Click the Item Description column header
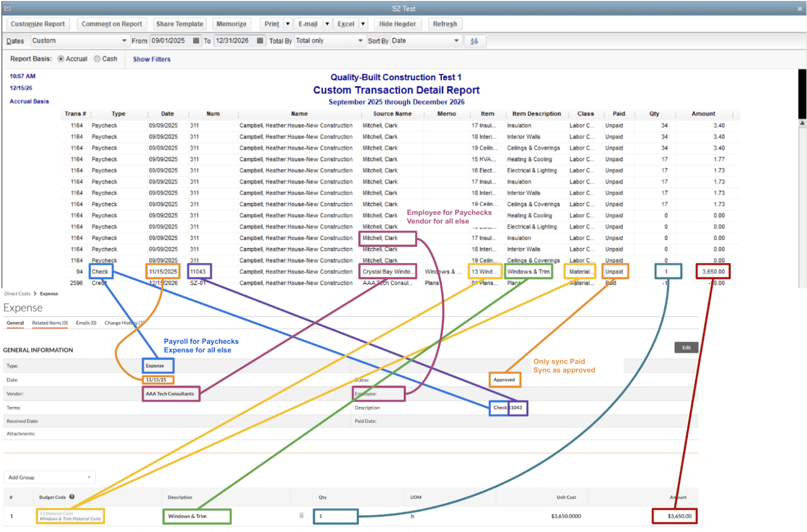 pos(536,113)
